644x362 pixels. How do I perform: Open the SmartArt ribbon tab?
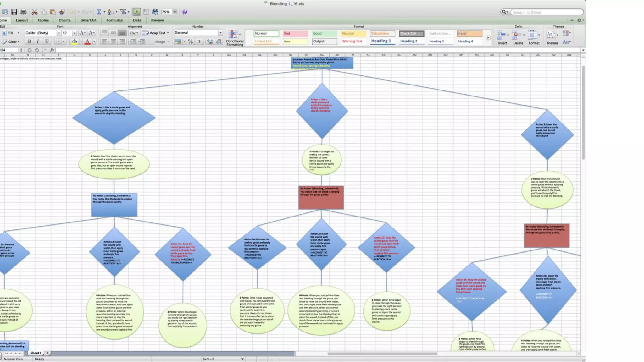(88, 20)
